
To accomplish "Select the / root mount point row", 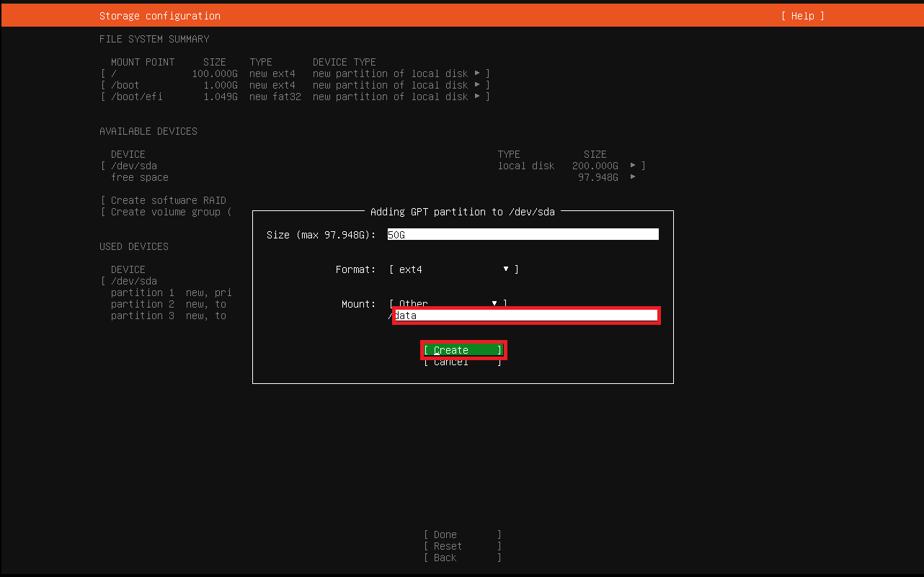I will pyautogui.click(x=296, y=73).
